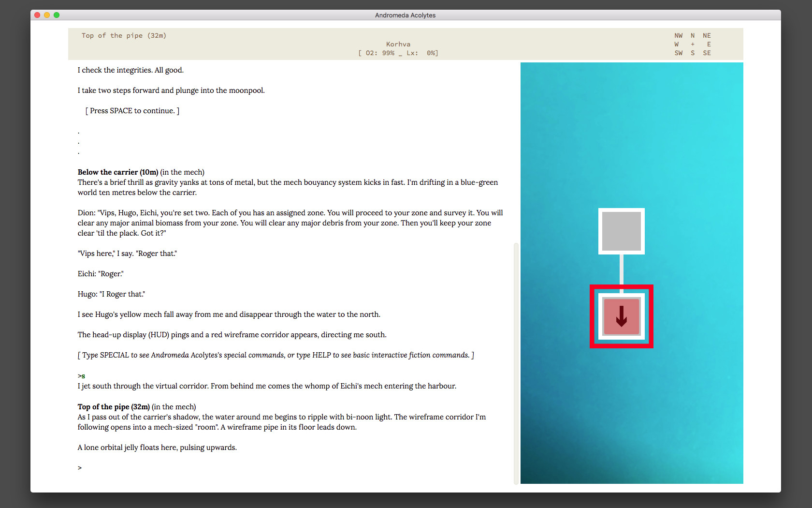The image size is (812, 508).
Task: Click 'Press SPACE to continue' text
Action: point(132,111)
